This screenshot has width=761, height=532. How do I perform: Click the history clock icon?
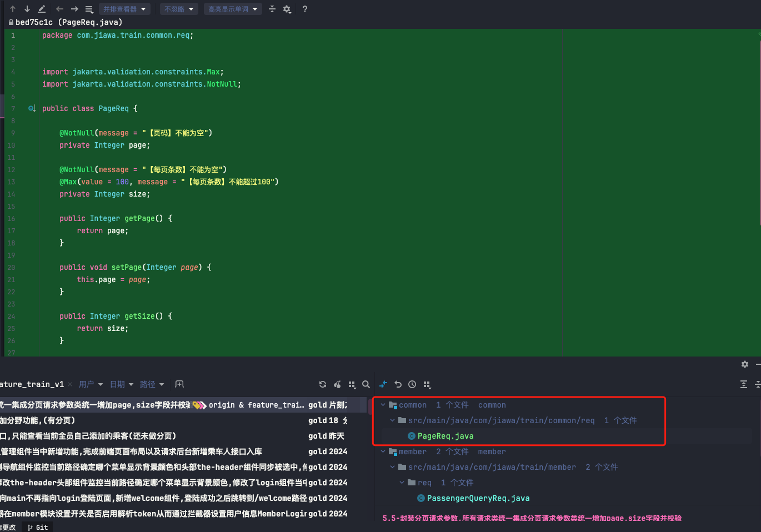tap(412, 384)
